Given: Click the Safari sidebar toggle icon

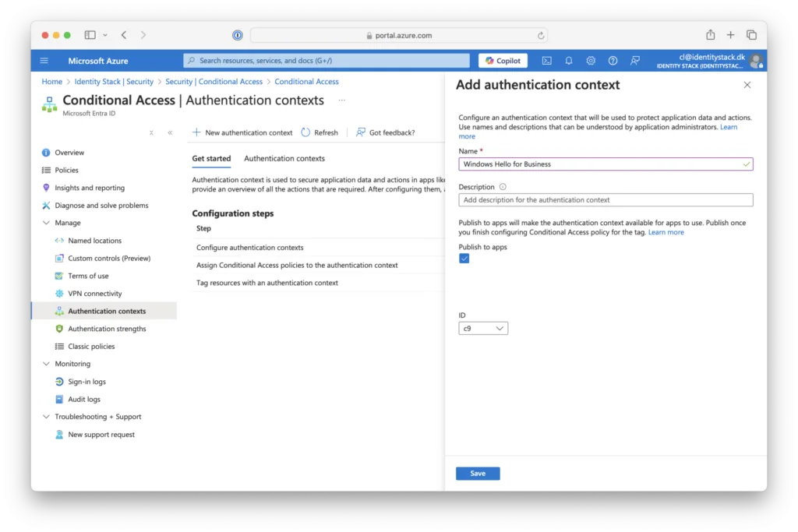Looking at the screenshot, I should pyautogui.click(x=90, y=35).
